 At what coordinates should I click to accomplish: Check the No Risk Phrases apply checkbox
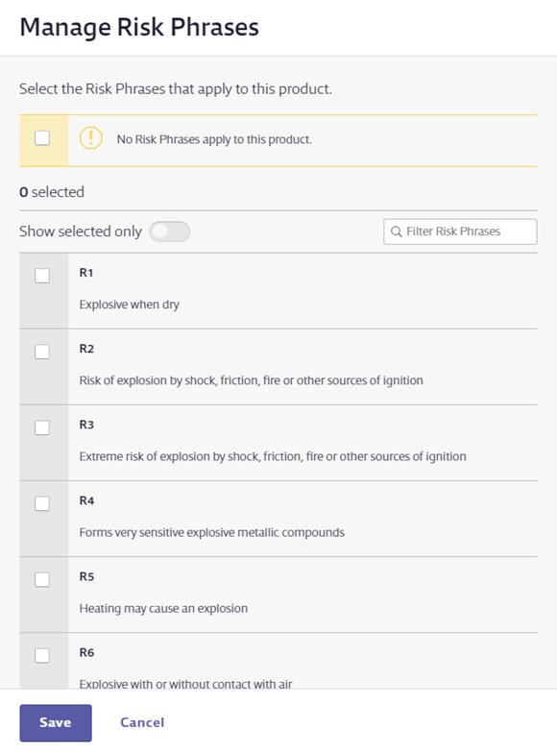point(42,138)
